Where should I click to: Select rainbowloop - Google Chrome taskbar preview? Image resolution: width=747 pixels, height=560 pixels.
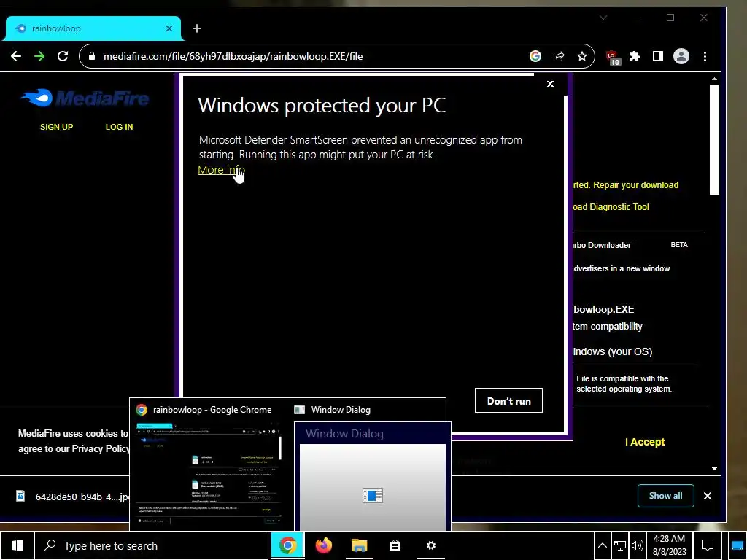(x=210, y=464)
